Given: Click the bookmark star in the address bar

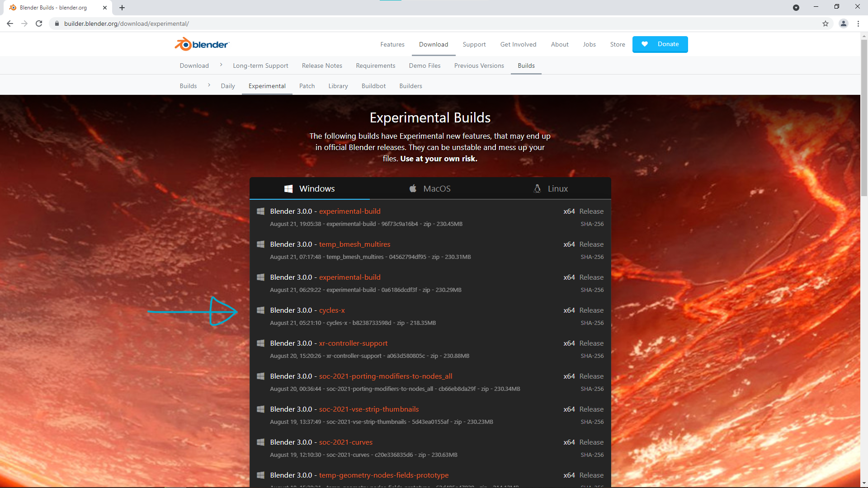Looking at the screenshot, I should 825,23.
